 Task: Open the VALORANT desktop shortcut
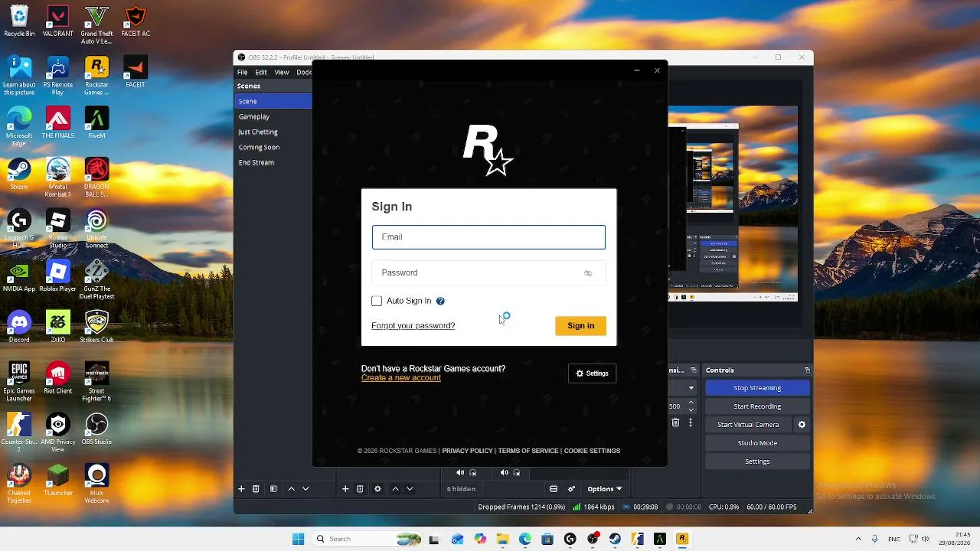pos(58,22)
